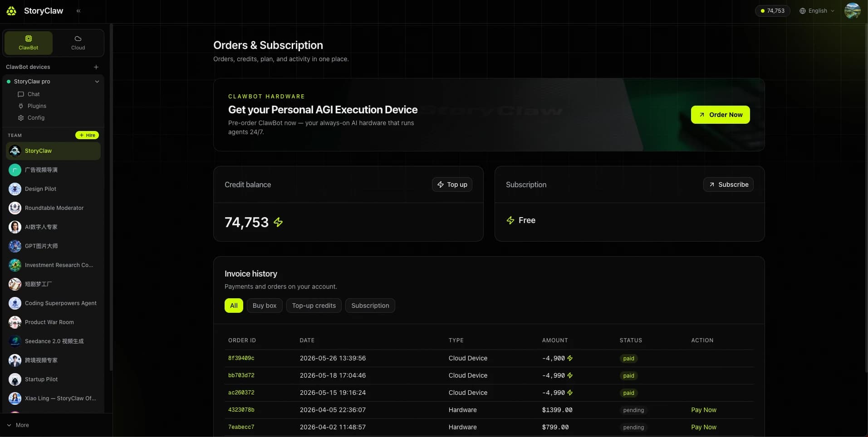
Task: Open order ID 4323078b
Action: click(x=241, y=410)
